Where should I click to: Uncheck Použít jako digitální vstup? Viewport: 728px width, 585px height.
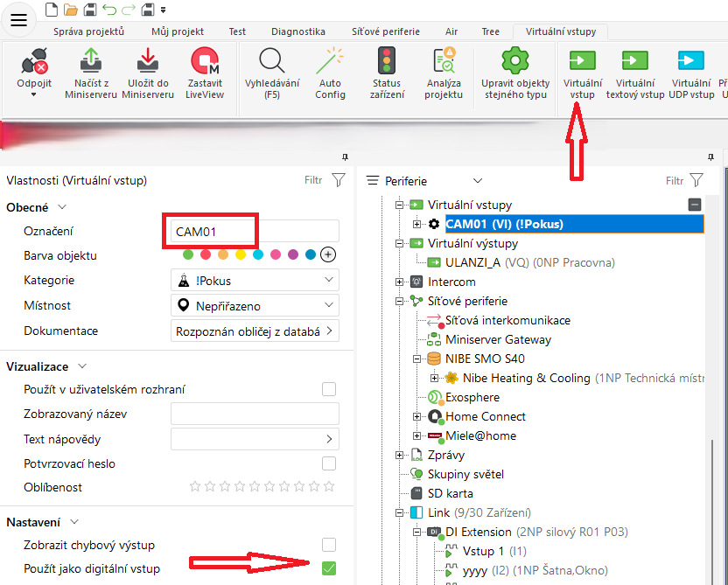click(x=329, y=568)
